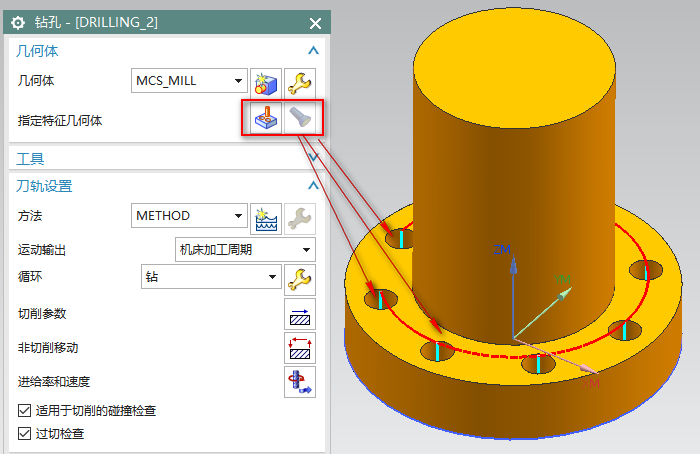Open the feeds and speeds (进给率和速度) icon
The height and width of the screenshot is (454, 700).
pyautogui.click(x=299, y=381)
